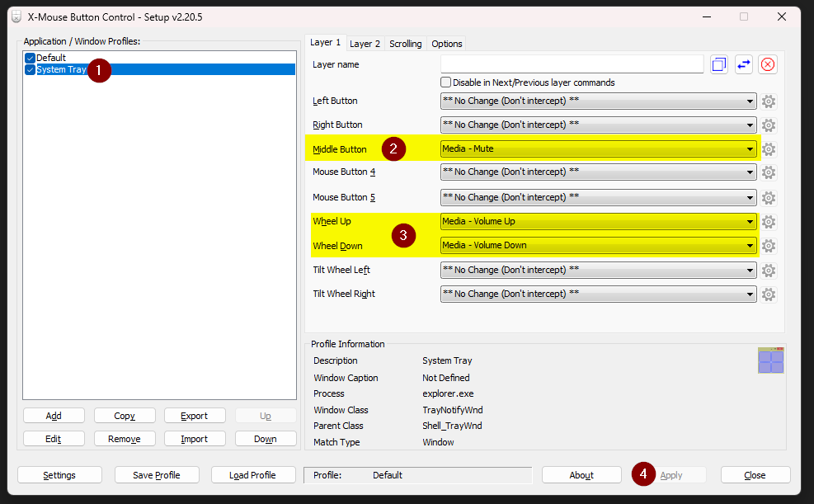Click the swap layer arrows icon

(x=743, y=64)
